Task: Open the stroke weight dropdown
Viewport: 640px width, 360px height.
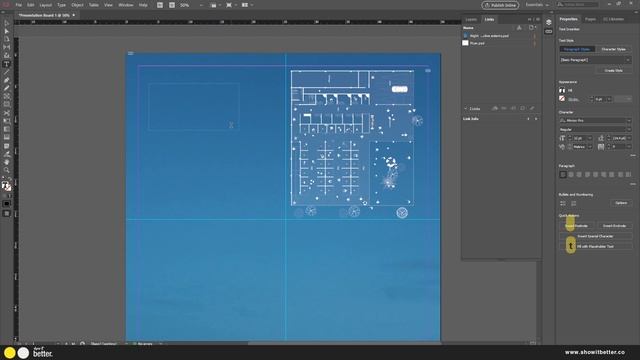Action: pyautogui.click(x=609, y=99)
